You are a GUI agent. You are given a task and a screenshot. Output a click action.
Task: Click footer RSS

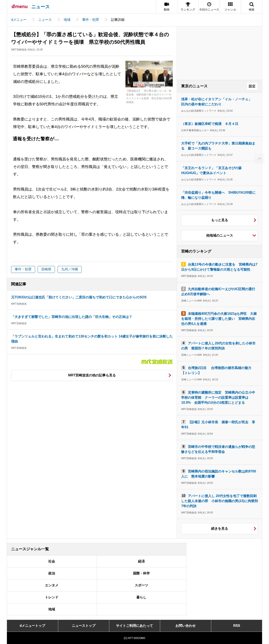coord(236,625)
